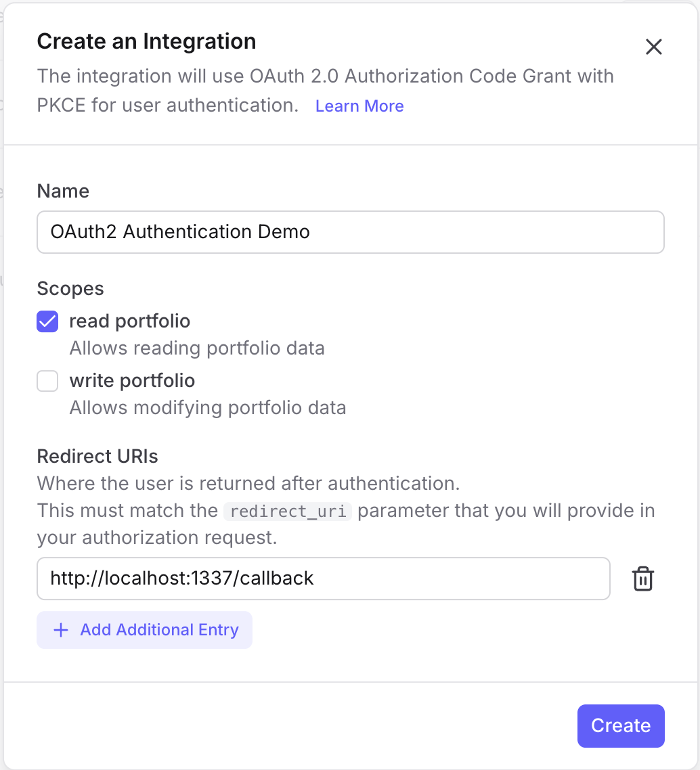
Task: Click the 'write portfolio' label
Action: click(132, 380)
